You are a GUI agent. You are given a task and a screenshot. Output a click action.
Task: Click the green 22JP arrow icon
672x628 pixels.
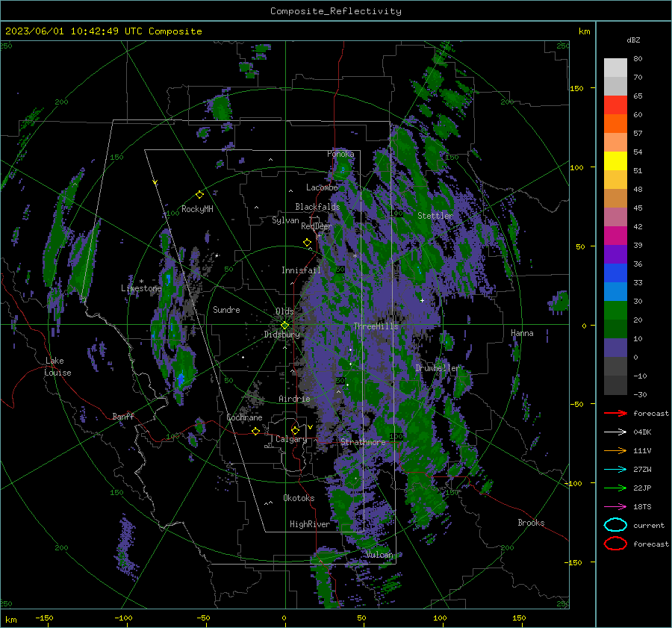[x=615, y=488]
